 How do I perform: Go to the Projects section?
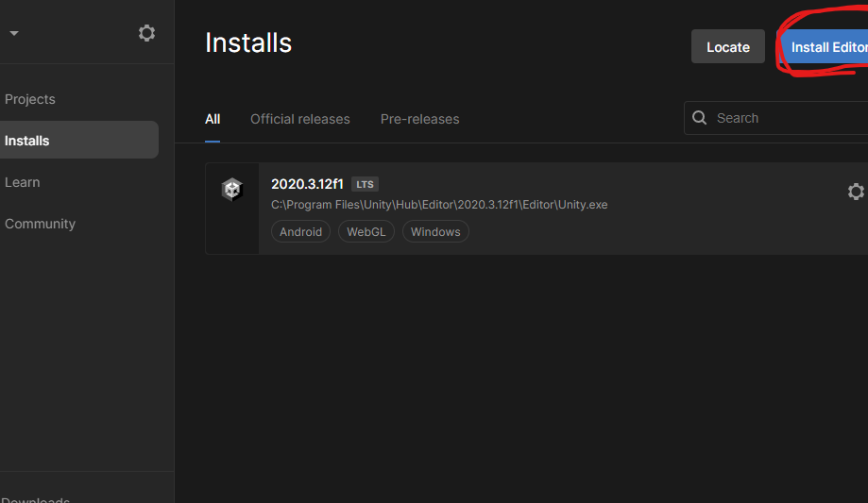coord(30,99)
